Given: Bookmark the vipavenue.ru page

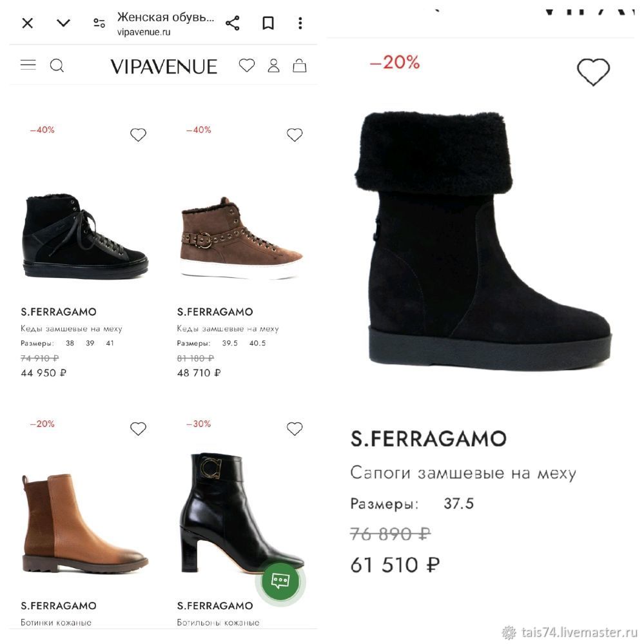Looking at the screenshot, I should pos(268,23).
